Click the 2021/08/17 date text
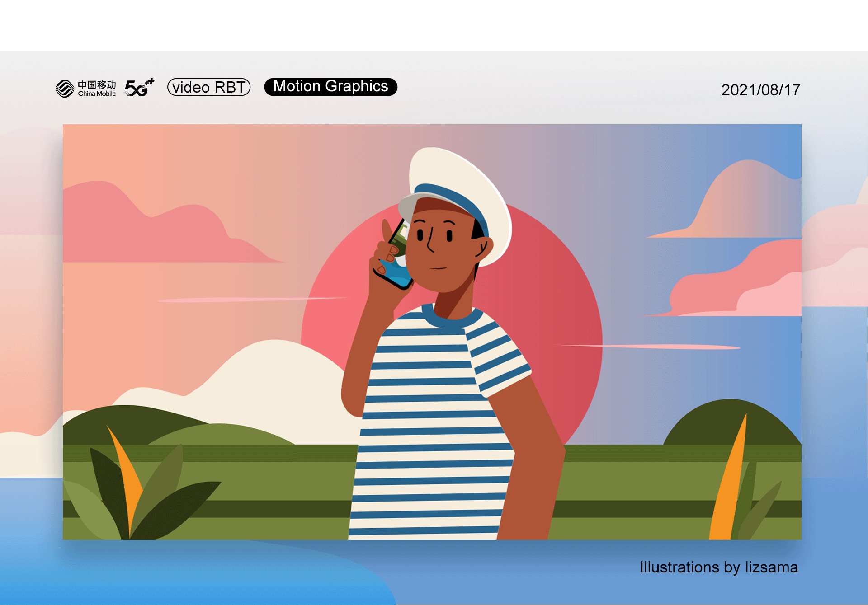The height and width of the screenshot is (605, 868). click(x=760, y=90)
